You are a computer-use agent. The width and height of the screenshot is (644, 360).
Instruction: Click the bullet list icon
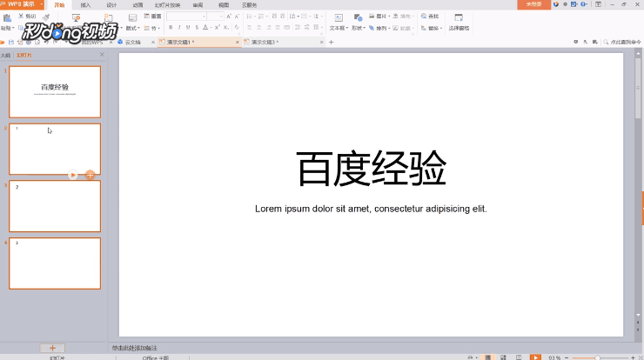(x=249, y=17)
